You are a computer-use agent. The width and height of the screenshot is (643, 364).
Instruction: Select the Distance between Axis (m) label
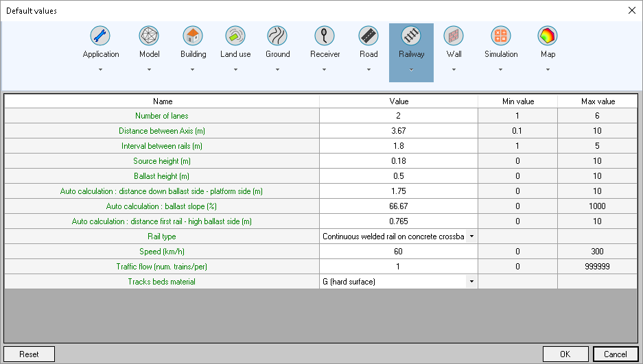[x=162, y=131]
